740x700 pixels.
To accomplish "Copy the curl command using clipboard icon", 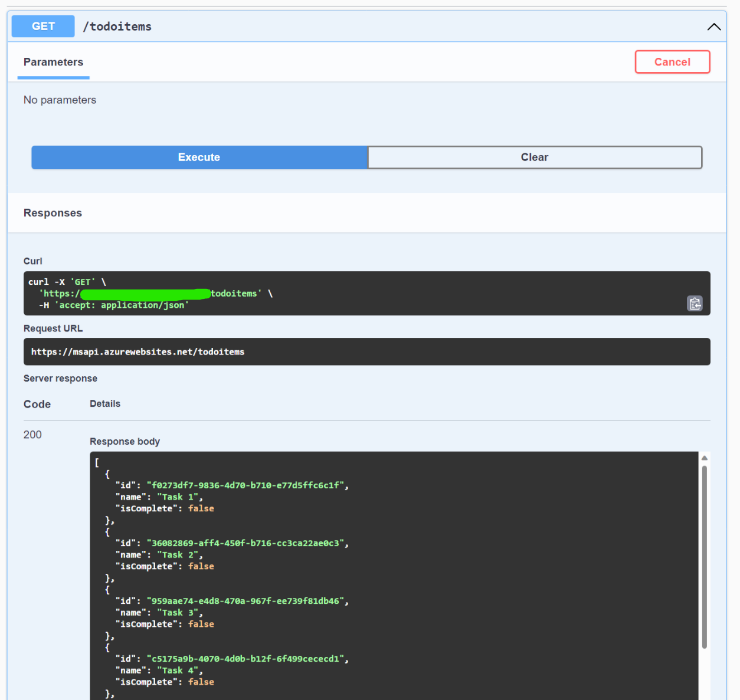I will (x=695, y=303).
